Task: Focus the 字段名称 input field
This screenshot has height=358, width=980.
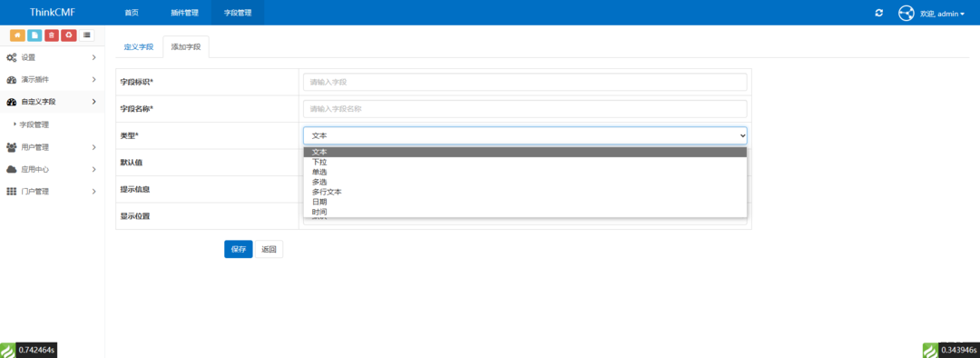Action: point(525,109)
